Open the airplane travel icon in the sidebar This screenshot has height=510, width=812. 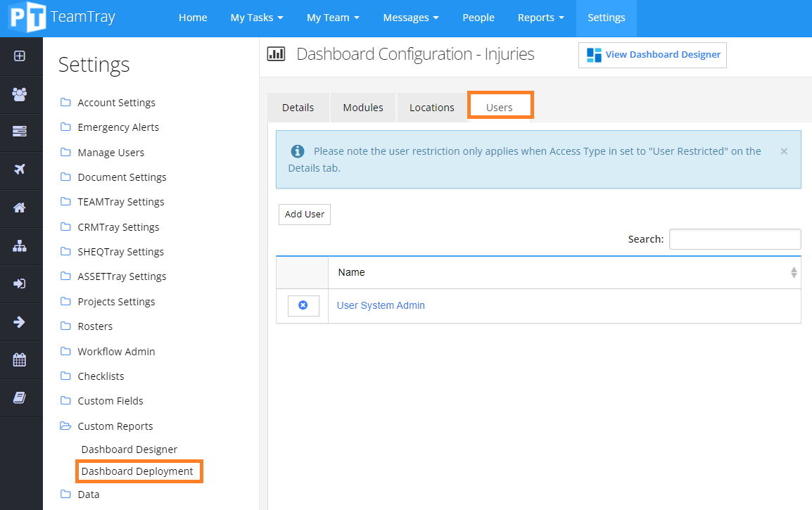[21, 170]
